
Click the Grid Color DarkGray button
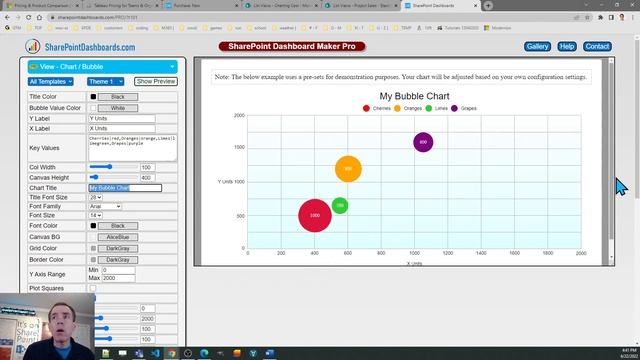click(118, 249)
